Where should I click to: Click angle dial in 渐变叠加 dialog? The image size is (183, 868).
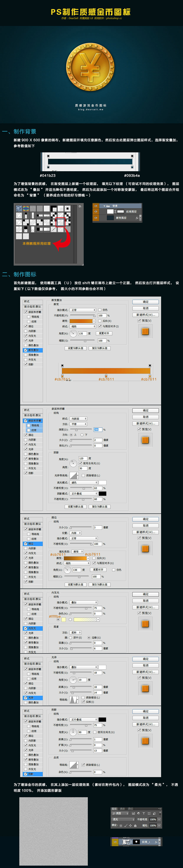73,333
